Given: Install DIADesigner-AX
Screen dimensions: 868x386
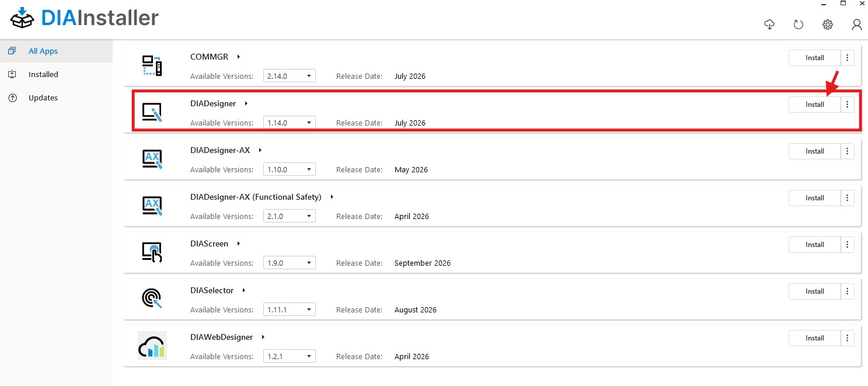Looking at the screenshot, I should (815, 151).
